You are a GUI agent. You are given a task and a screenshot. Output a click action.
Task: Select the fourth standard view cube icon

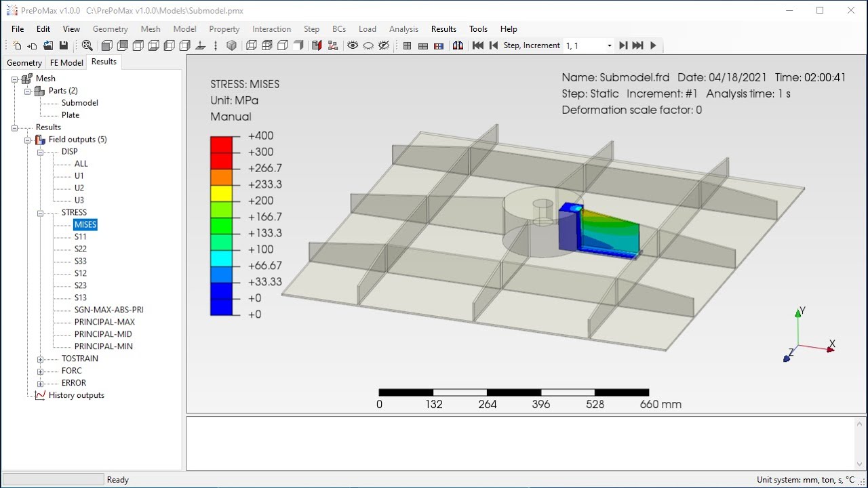tap(153, 45)
